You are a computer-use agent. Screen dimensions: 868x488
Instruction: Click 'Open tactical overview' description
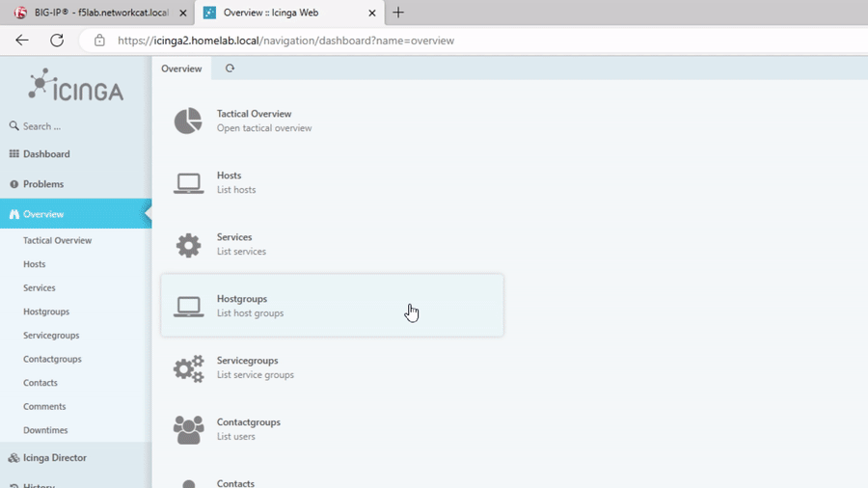click(x=264, y=128)
